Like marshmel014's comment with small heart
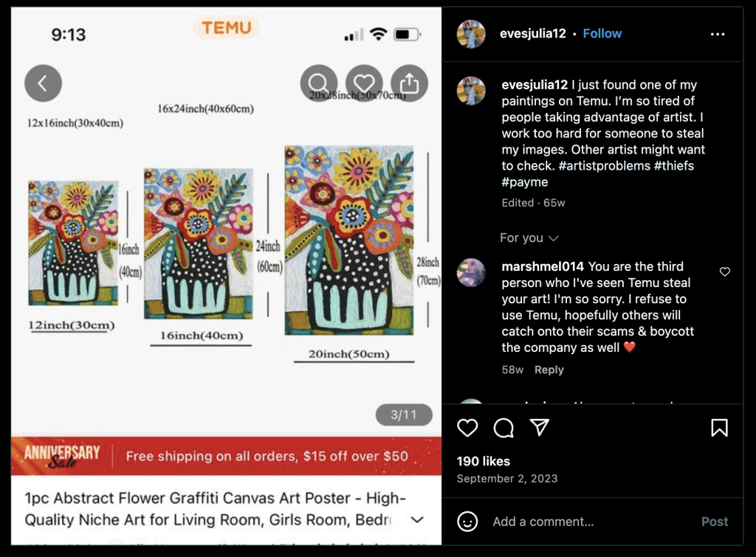756x557 pixels. click(725, 271)
